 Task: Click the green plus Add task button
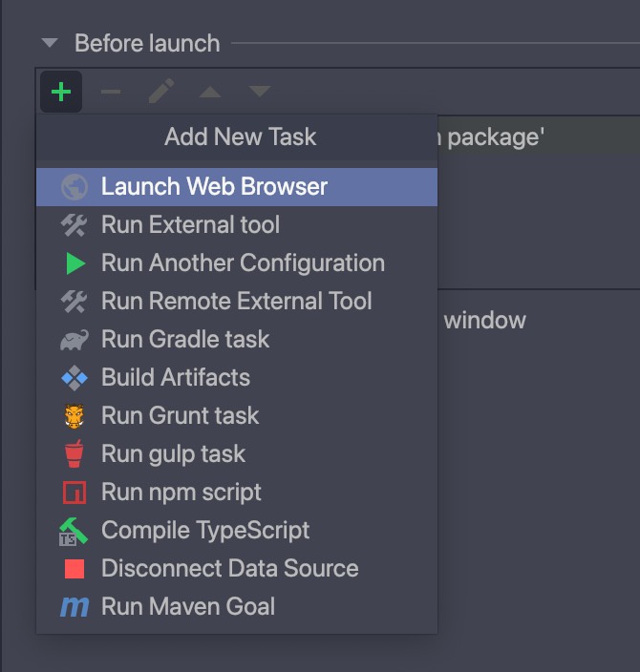(61, 92)
